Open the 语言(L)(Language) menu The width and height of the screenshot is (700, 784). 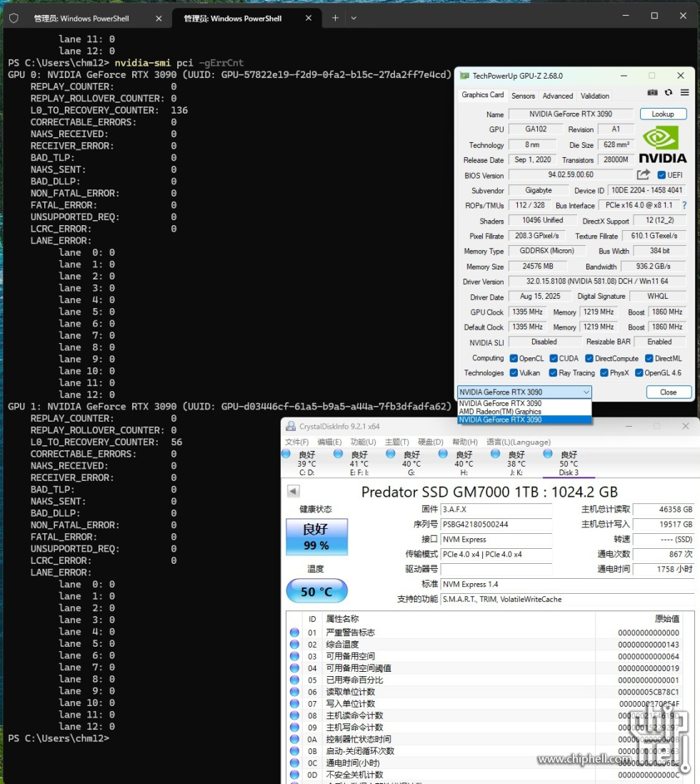click(519, 442)
